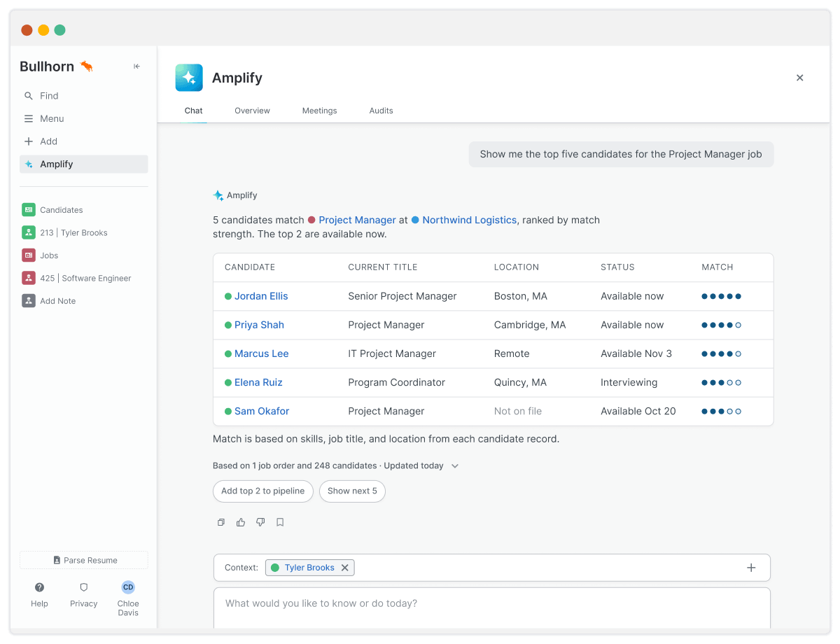
Task: Remove Tyler Brooks context chip
Action: tap(344, 568)
